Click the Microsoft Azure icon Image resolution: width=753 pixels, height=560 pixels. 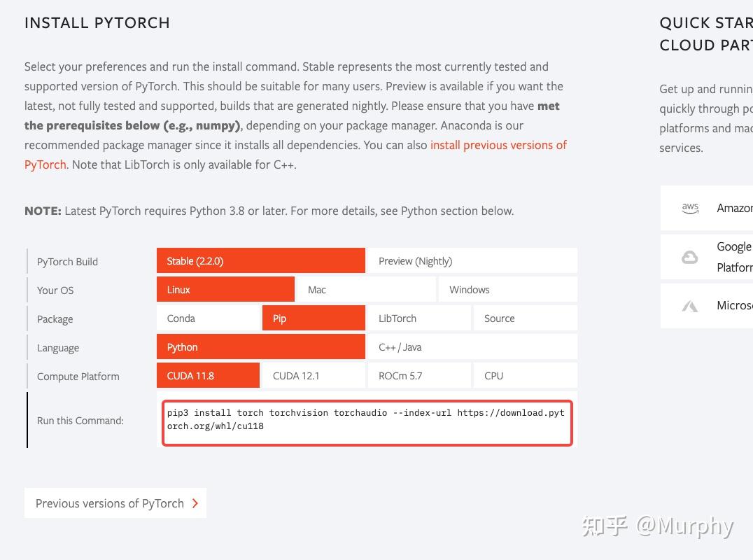point(690,306)
